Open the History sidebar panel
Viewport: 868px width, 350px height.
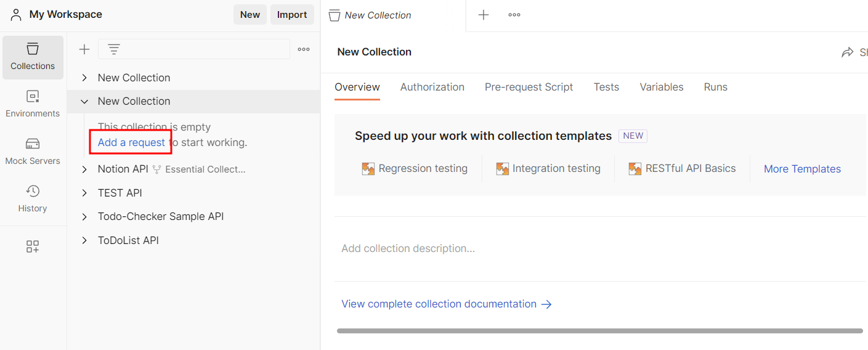pyautogui.click(x=33, y=199)
